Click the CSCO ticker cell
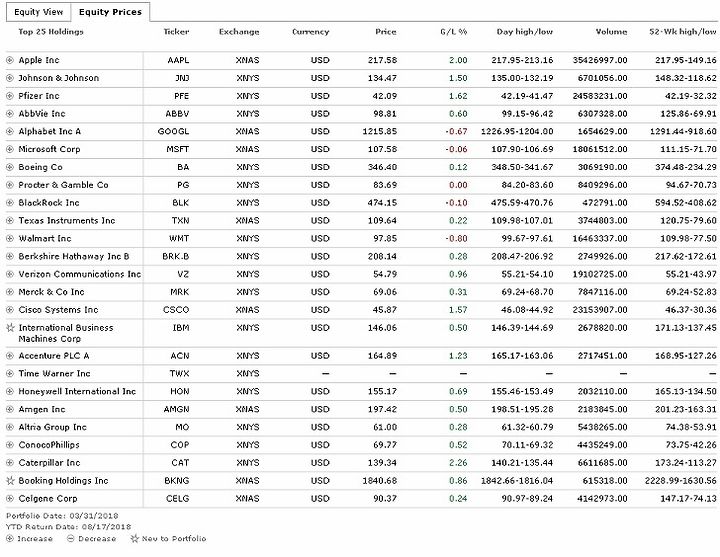This screenshot has width=720, height=557. 176,310
